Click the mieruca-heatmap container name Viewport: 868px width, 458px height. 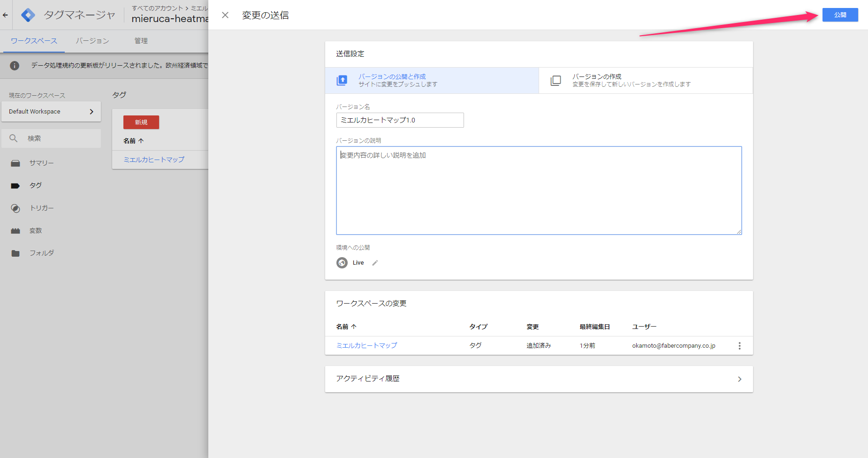click(170, 19)
